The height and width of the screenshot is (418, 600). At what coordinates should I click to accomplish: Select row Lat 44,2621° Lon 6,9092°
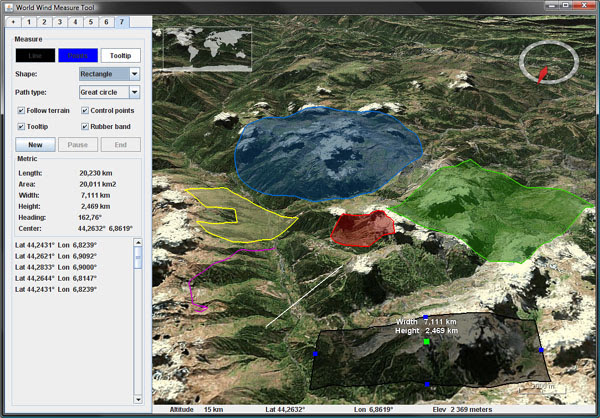pyautogui.click(x=56, y=256)
